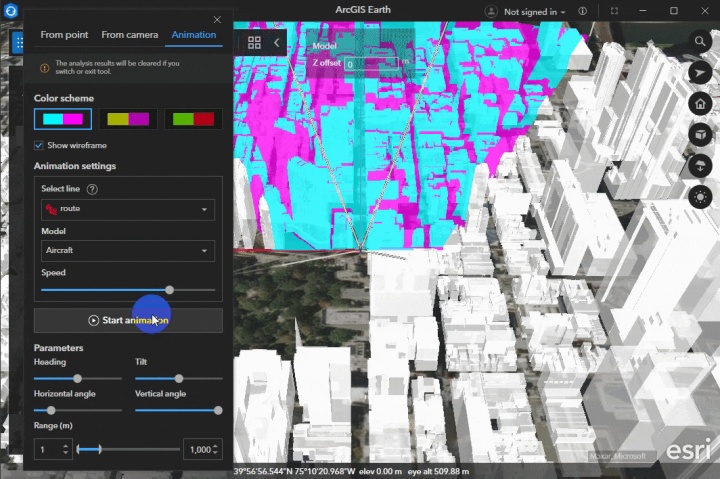Open the Select line route dropdown

point(128,209)
